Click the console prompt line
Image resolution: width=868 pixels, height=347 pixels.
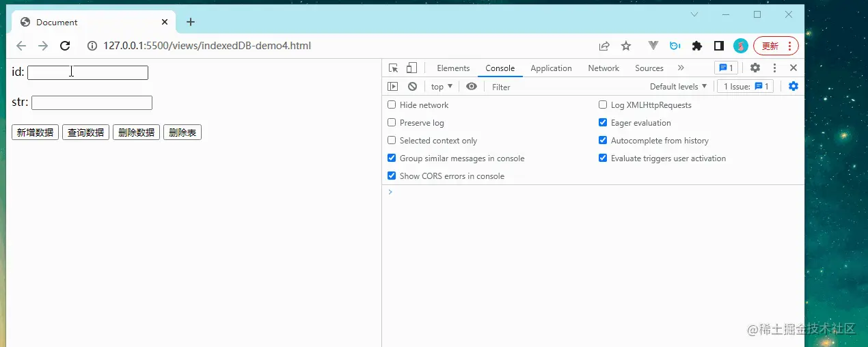pyautogui.click(x=593, y=193)
